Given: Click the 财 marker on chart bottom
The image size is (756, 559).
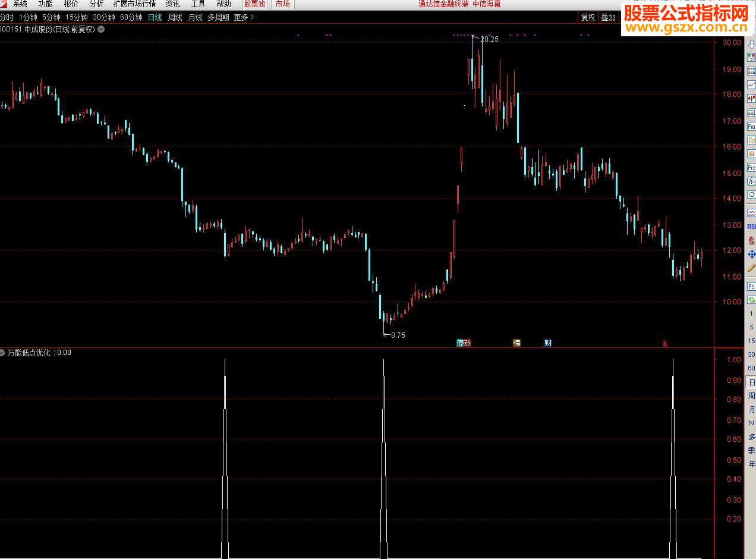Looking at the screenshot, I should pyautogui.click(x=548, y=343).
